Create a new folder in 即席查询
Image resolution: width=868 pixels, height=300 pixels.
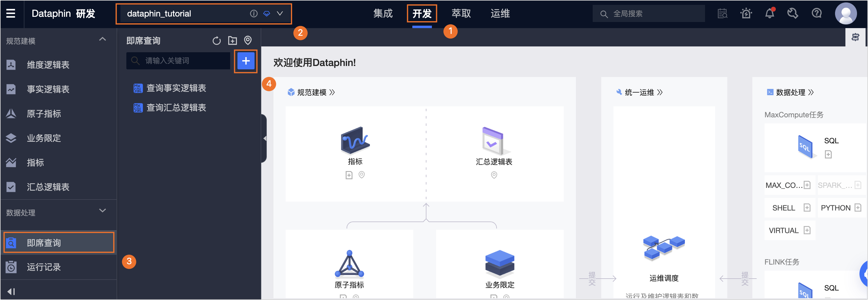point(232,41)
